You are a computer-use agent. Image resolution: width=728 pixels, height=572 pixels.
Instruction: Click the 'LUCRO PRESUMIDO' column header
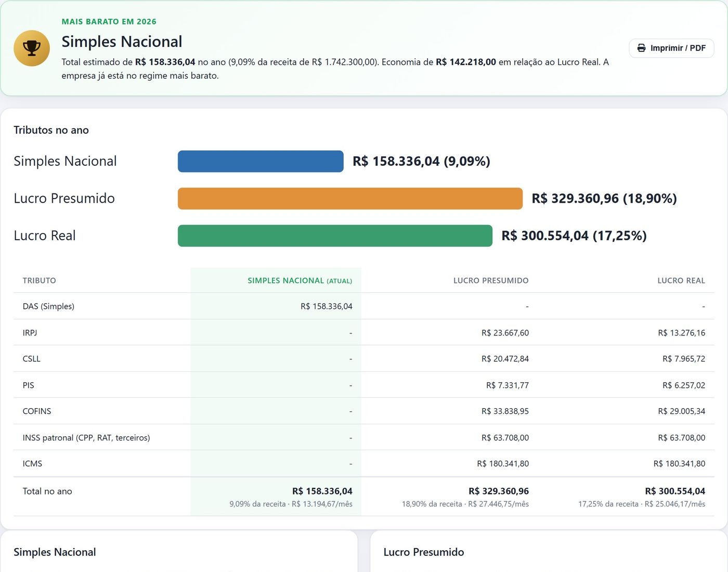[491, 281]
